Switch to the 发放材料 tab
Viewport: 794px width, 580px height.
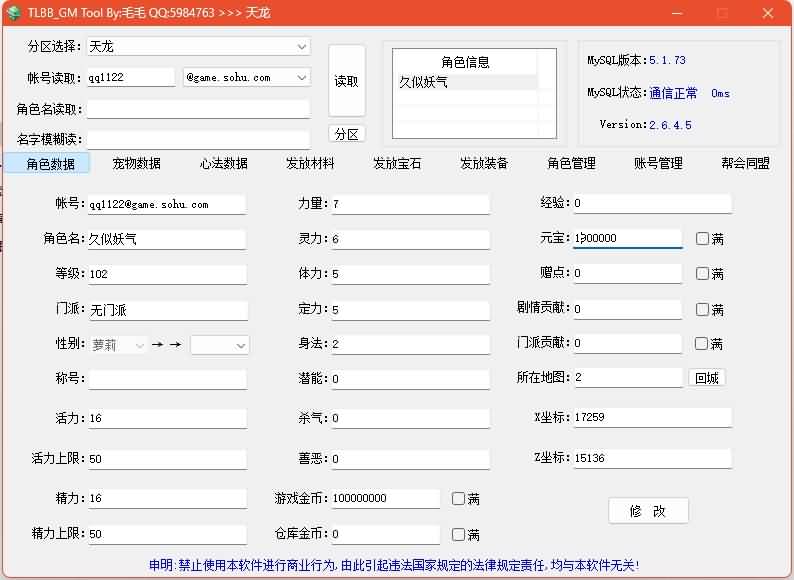click(x=310, y=164)
